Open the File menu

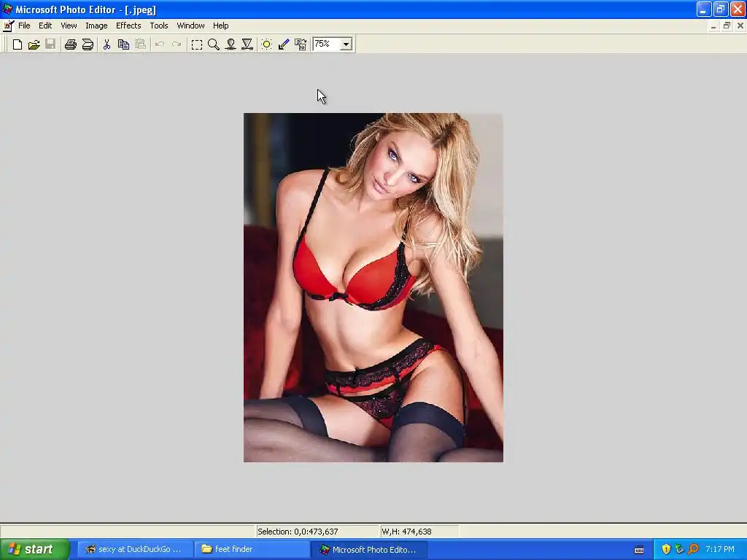[24, 26]
